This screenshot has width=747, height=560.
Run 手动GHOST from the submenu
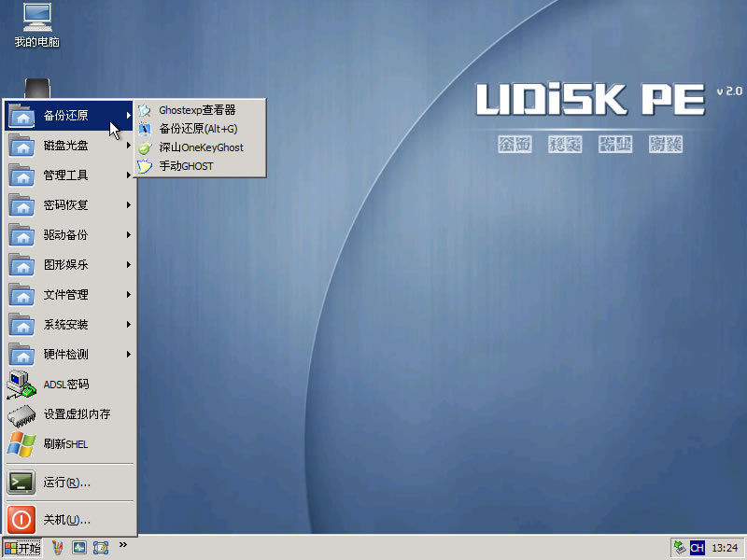coord(200,166)
